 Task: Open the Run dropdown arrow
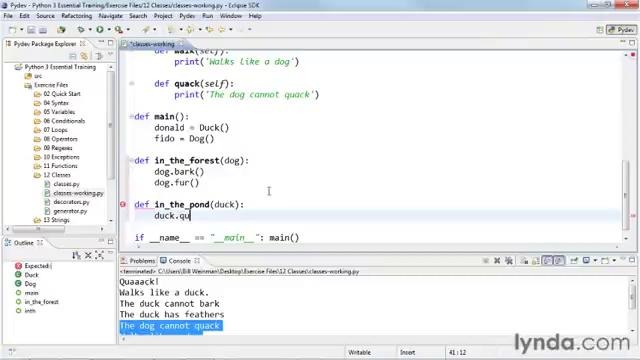pos(109,30)
